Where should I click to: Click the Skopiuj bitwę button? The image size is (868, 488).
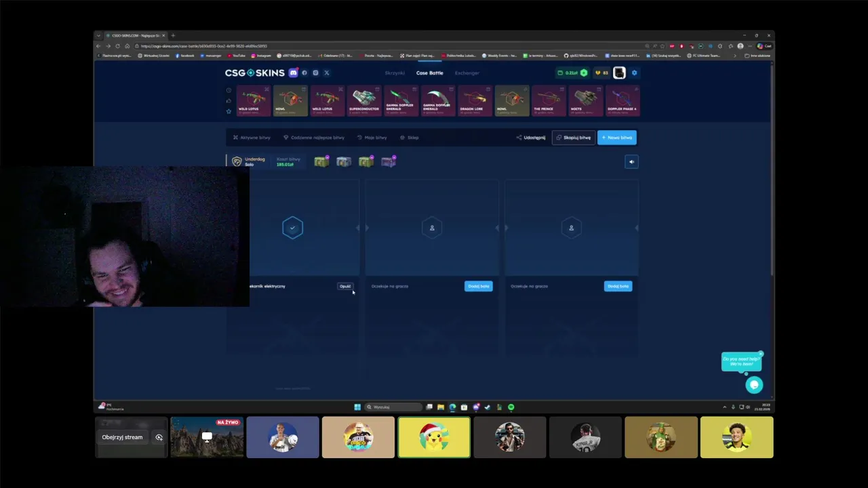(573, 138)
